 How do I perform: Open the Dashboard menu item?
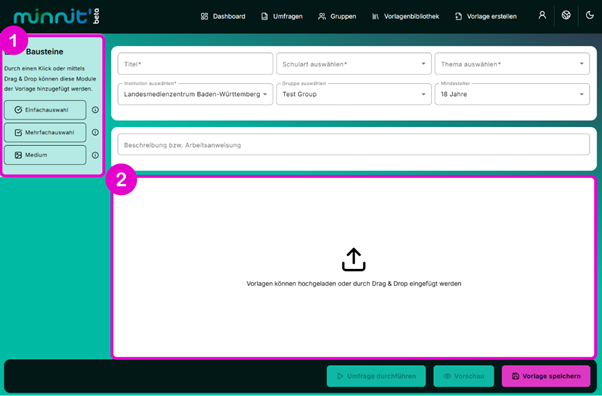223,17
